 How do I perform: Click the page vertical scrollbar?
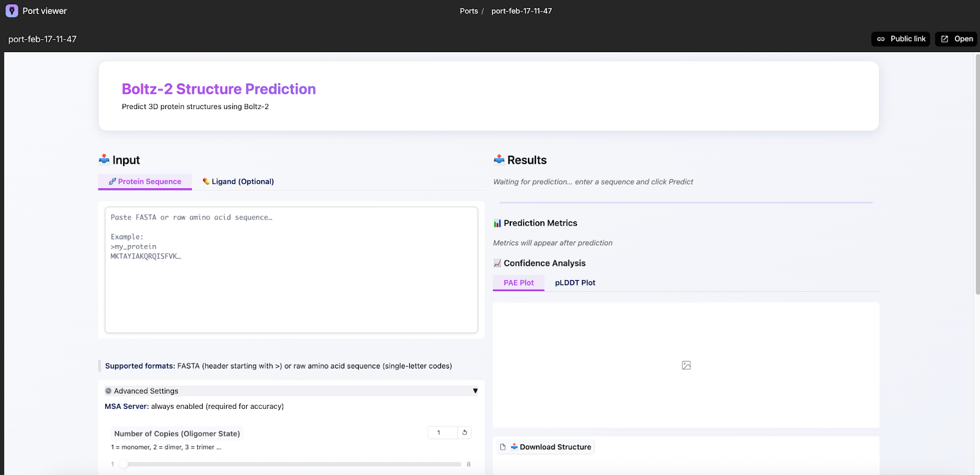pos(977,174)
